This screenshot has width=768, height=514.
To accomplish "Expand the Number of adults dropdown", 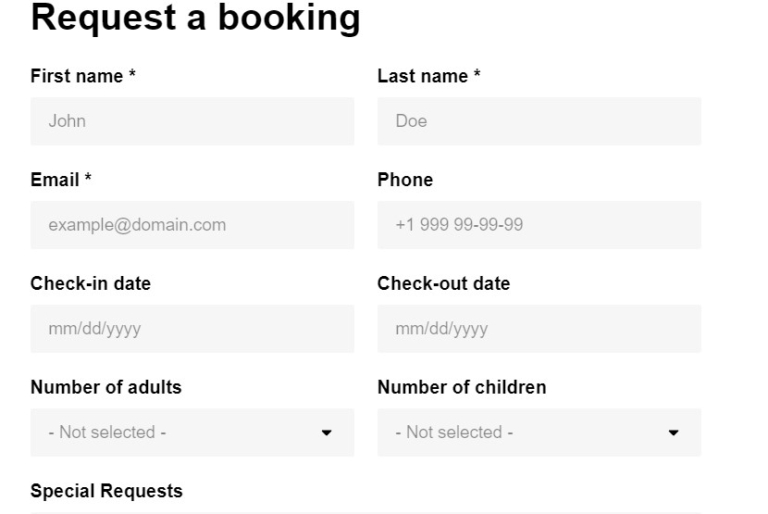I will click(192, 433).
